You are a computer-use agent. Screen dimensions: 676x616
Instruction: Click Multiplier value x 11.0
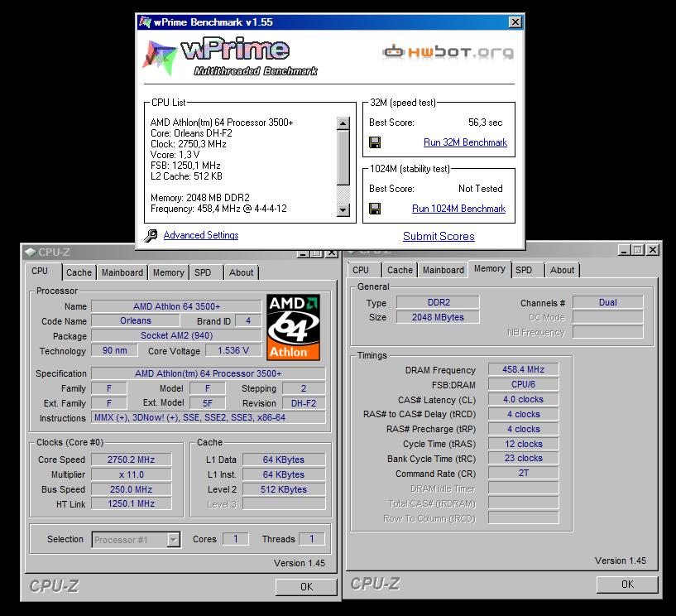click(x=131, y=474)
